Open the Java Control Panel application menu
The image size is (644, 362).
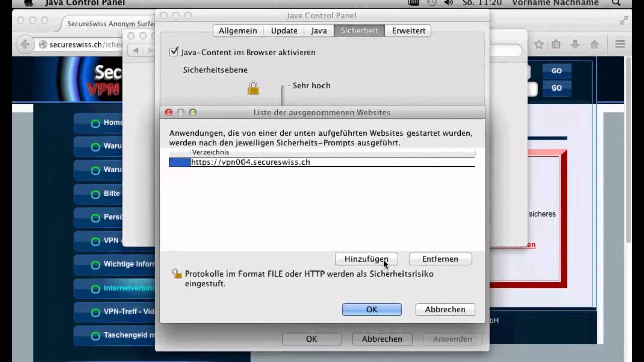click(85, 3)
